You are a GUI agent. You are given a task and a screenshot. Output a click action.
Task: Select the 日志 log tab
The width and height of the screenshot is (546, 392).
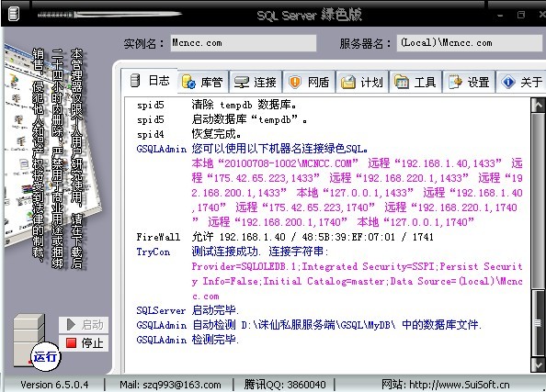coord(150,81)
